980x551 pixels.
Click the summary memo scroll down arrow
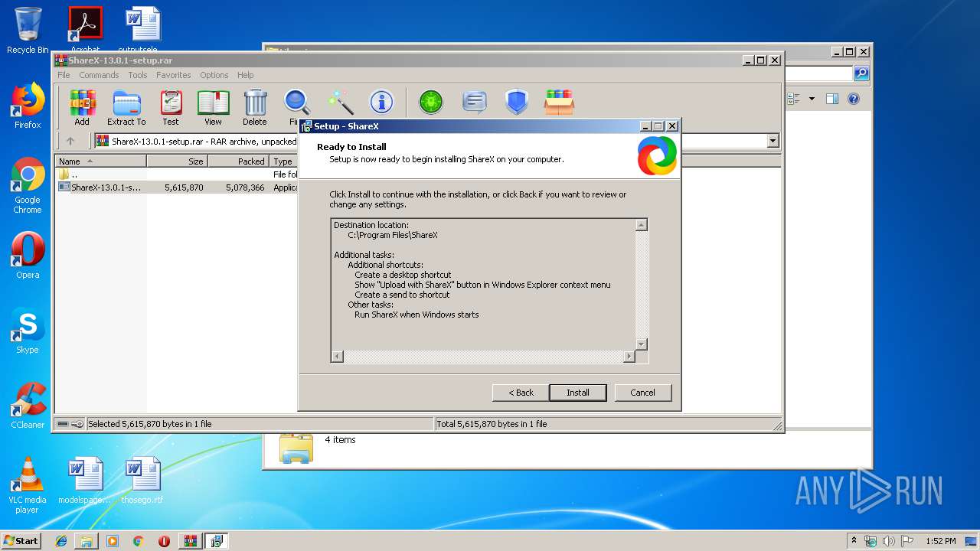(x=642, y=344)
